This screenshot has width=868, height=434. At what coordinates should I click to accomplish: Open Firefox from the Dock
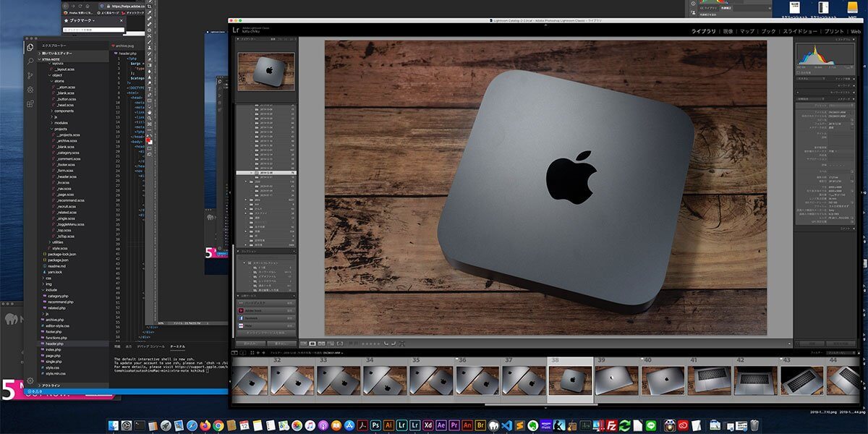tap(205, 425)
